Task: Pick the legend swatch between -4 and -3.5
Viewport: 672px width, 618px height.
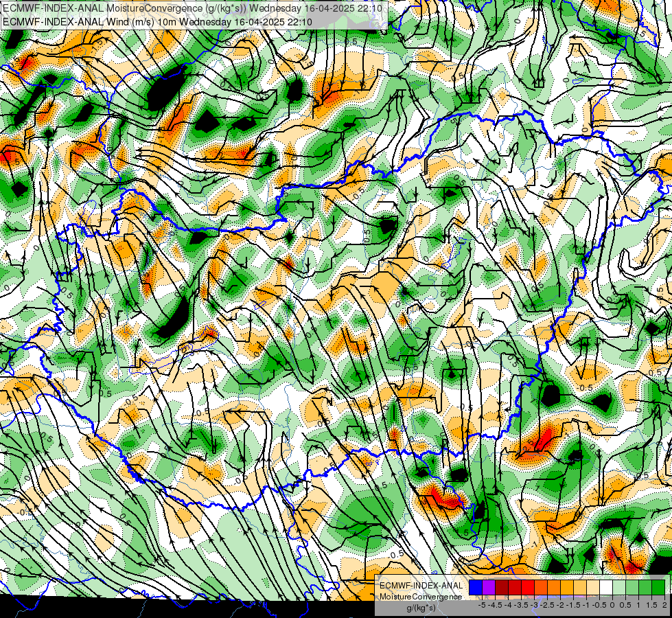Action: click(x=515, y=588)
